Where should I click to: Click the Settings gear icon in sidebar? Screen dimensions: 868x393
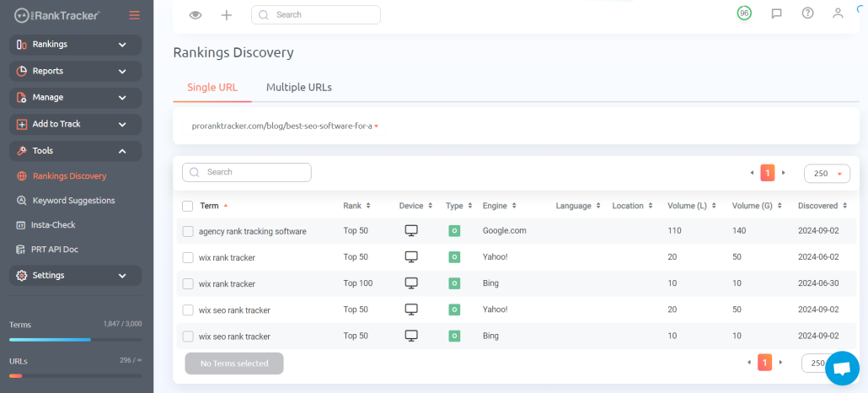click(22, 276)
